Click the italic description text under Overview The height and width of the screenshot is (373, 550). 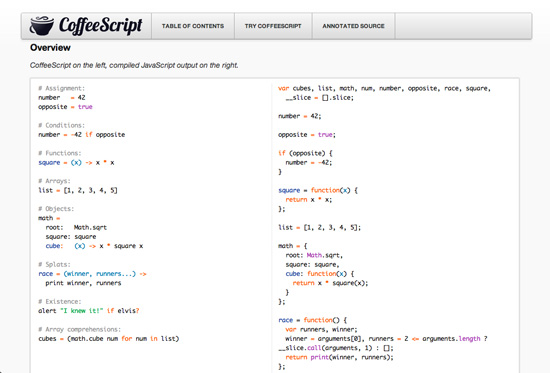(x=134, y=65)
